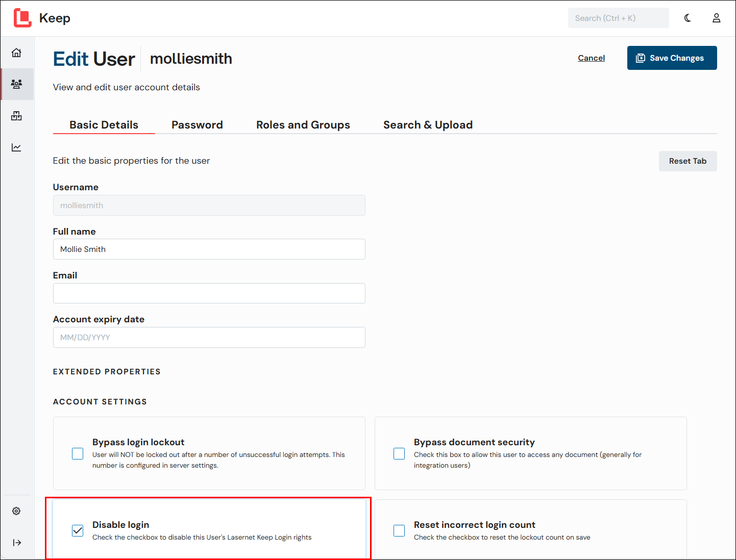736x560 pixels.
Task: Click the Reset Tab button
Action: (688, 161)
